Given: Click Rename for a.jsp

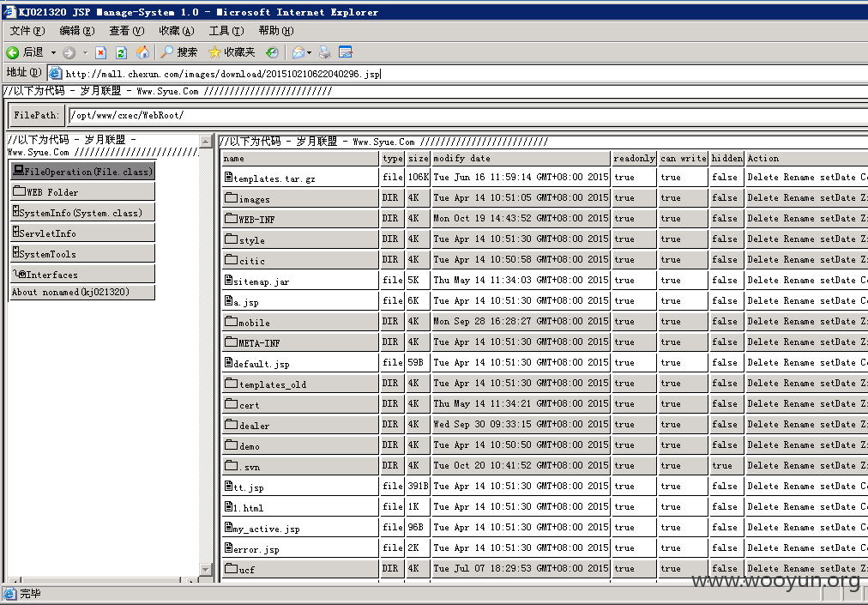Looking at the screenshot, I should [799, 301].
